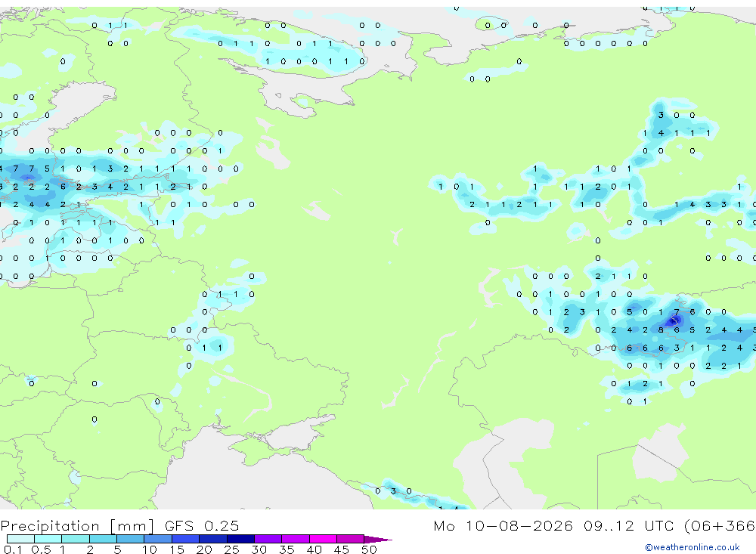Click the '50' legend scale label
756x554 pixels.
[x=369, y=549]
